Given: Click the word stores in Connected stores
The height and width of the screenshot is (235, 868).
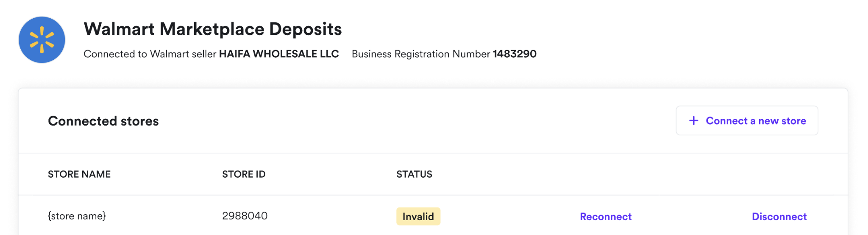Looking at the screenshot, I should [139, 121].
